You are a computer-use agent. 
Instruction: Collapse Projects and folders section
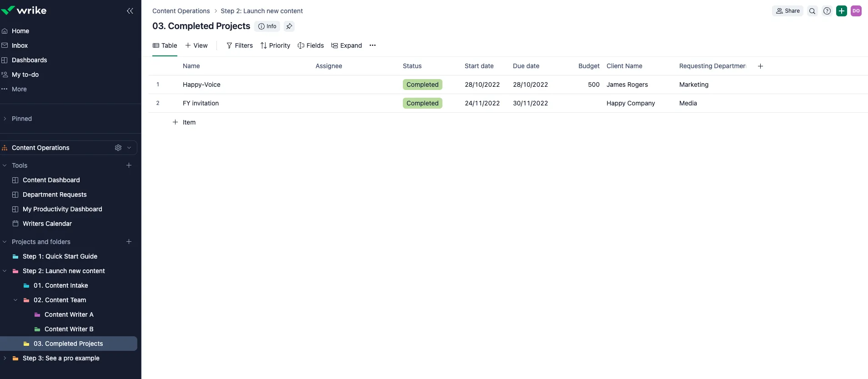tap(5, 242)
